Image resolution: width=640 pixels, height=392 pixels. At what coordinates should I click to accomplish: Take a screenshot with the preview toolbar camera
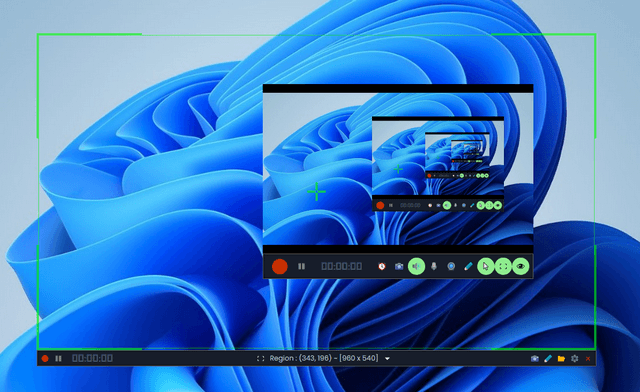coord(399,266)
